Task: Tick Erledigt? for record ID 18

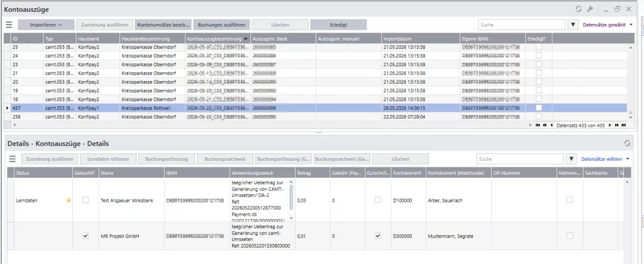Action: pyautogui.click(x=538, y=99)
